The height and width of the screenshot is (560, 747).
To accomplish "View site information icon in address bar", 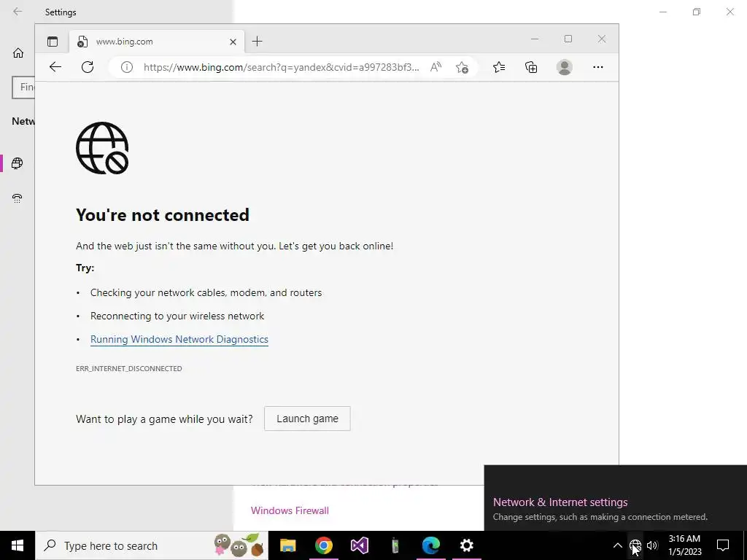I will point(127,67).
